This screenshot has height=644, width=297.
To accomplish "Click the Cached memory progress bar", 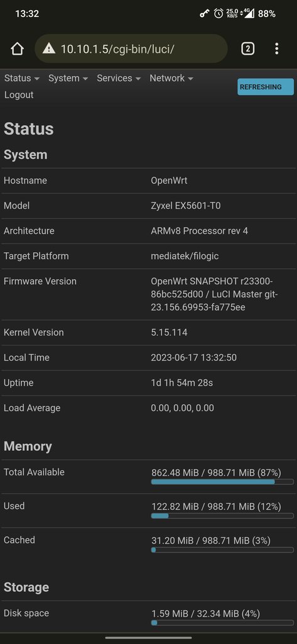I will point(222,550).
